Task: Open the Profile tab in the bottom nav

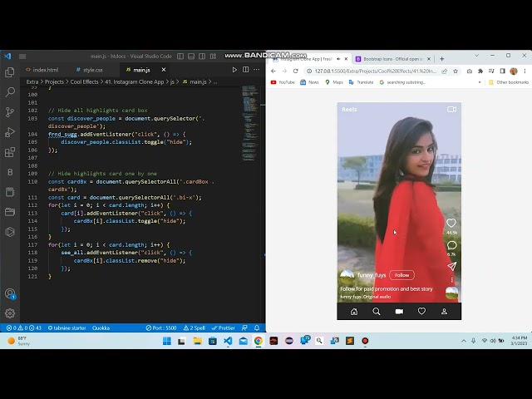Action: pos(444,312)
